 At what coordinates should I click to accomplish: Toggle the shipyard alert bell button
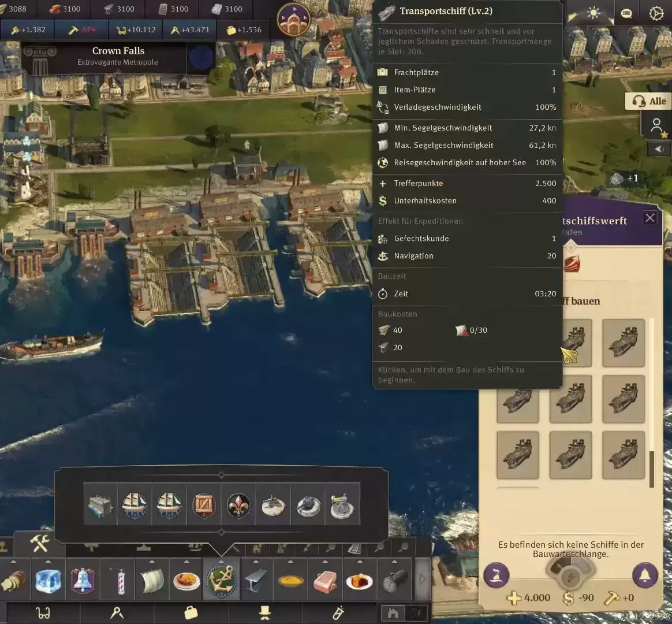tap(645, 575)
